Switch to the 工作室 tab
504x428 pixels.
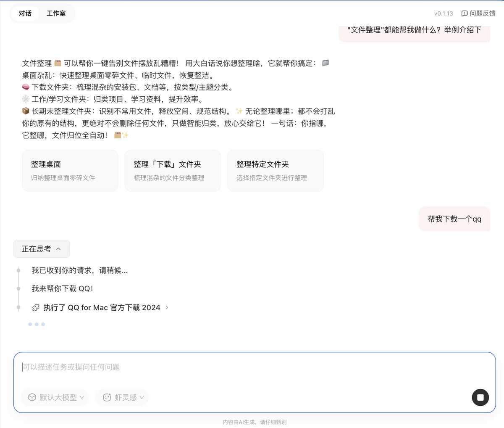(56, 13)
